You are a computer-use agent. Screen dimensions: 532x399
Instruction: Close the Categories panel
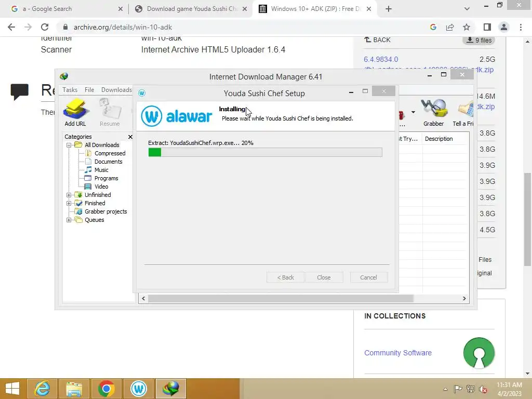[130, 137]
